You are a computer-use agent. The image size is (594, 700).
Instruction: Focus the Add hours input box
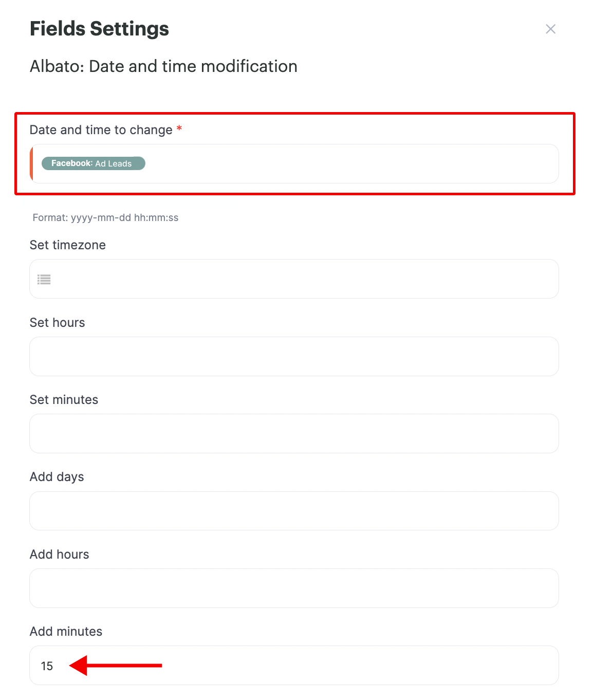pos(294,588)
